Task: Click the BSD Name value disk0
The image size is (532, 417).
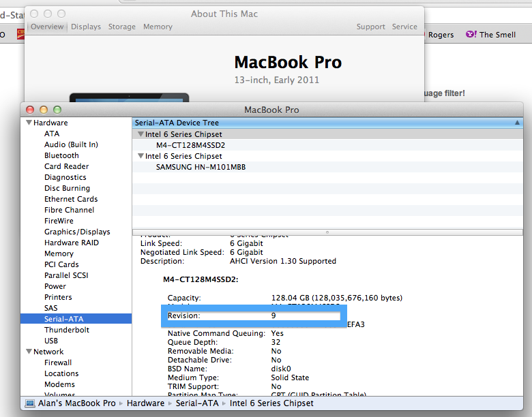Action: click(281, 369)
